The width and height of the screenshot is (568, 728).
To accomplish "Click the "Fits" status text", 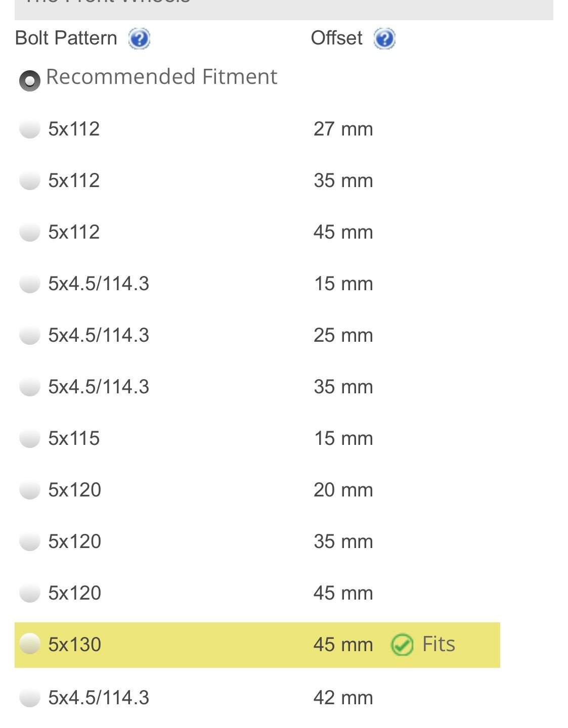I will click(439, 645).
